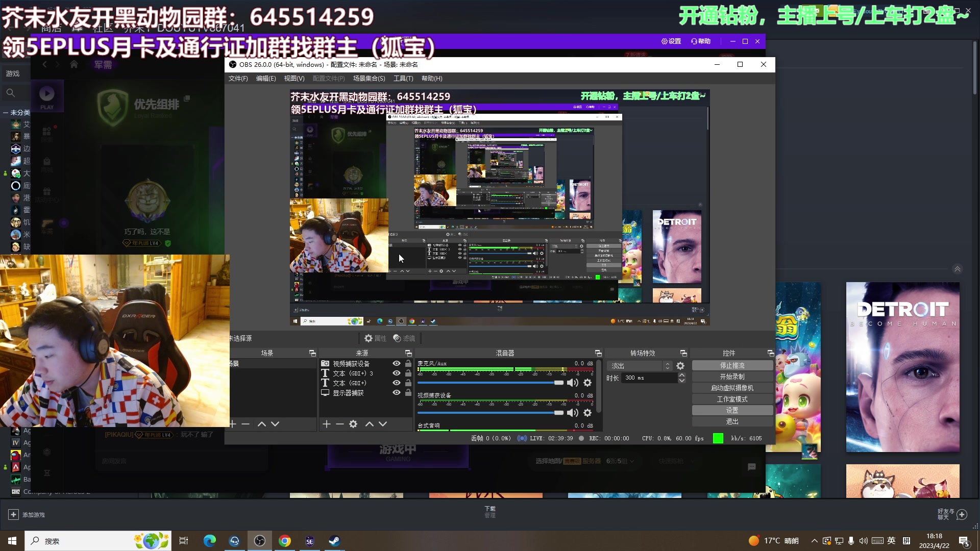Viewport: 980px width, 551px height.
Task: Collapse 未分类 category in Steam library
Action: tap(6, 112)
